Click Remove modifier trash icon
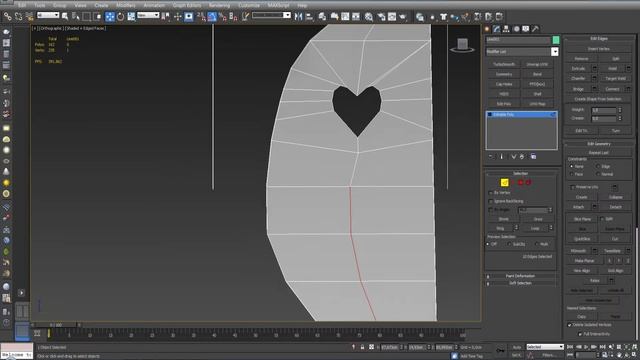The width and height of the screenshot is (640, 360). 522,157
